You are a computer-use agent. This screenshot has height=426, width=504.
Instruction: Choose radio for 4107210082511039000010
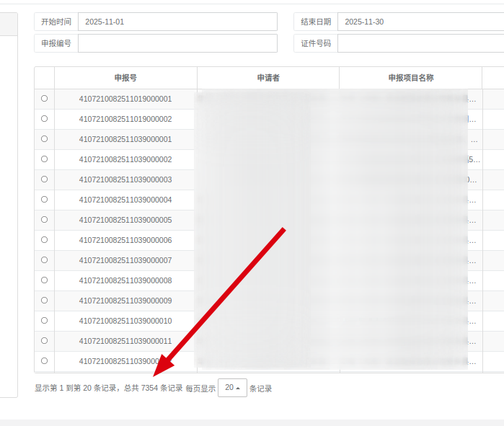(x=44, y=321)
